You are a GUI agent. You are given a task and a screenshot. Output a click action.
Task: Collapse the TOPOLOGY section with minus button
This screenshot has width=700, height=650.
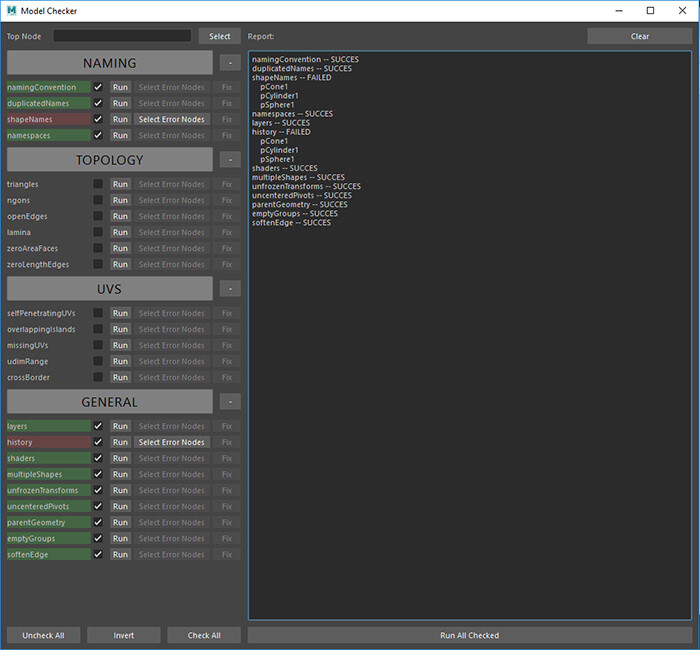pos(230,160)
